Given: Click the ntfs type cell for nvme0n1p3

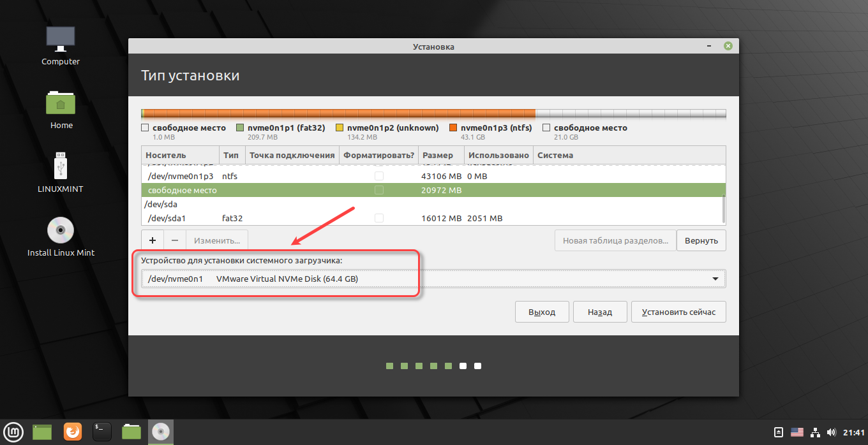Looking at the screenshot, I should click(230, 176).
